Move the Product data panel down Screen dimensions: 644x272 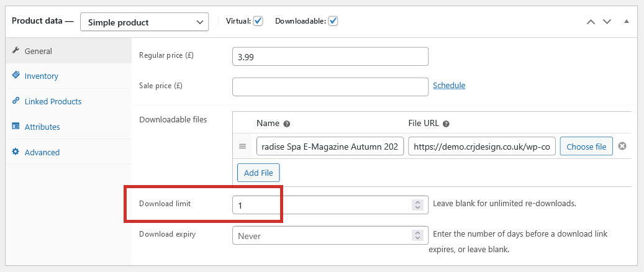click(x=607, y=22)
